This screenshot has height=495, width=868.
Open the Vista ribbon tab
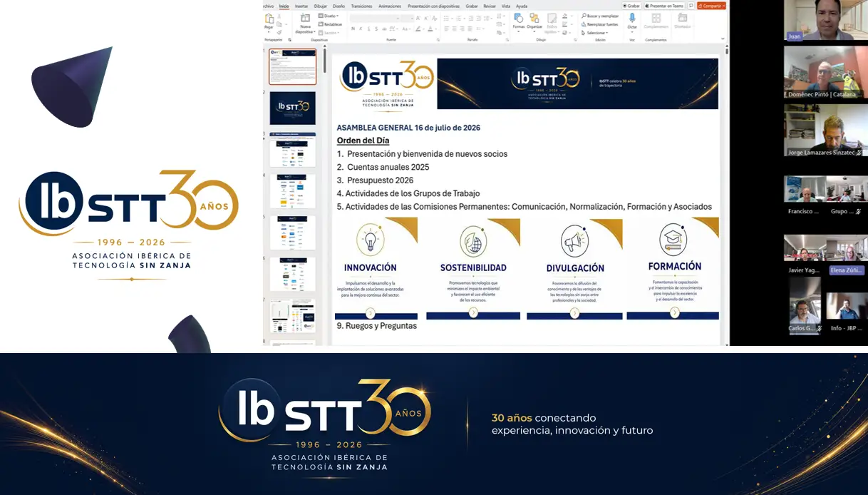tap(506, 6)
